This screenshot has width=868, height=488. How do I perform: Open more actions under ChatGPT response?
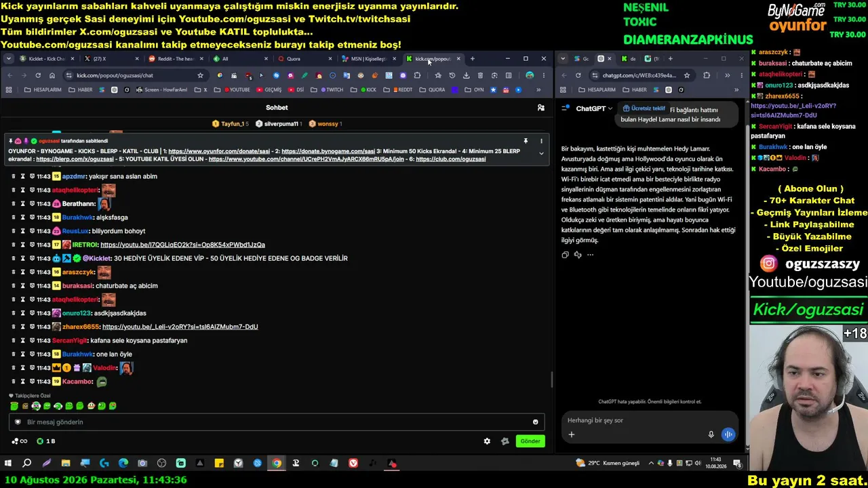(591, 255)
